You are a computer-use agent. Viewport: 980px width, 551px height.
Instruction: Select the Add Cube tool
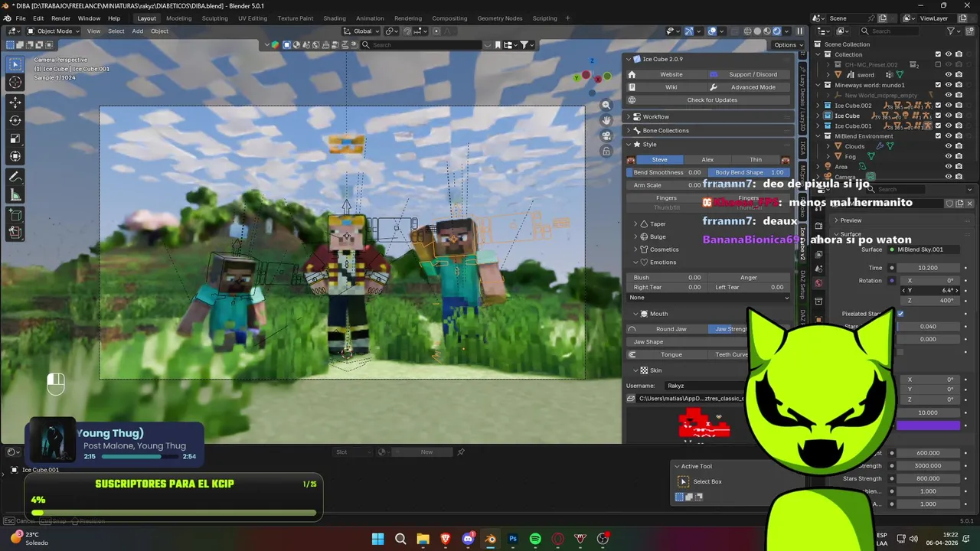tap(15, 216)
